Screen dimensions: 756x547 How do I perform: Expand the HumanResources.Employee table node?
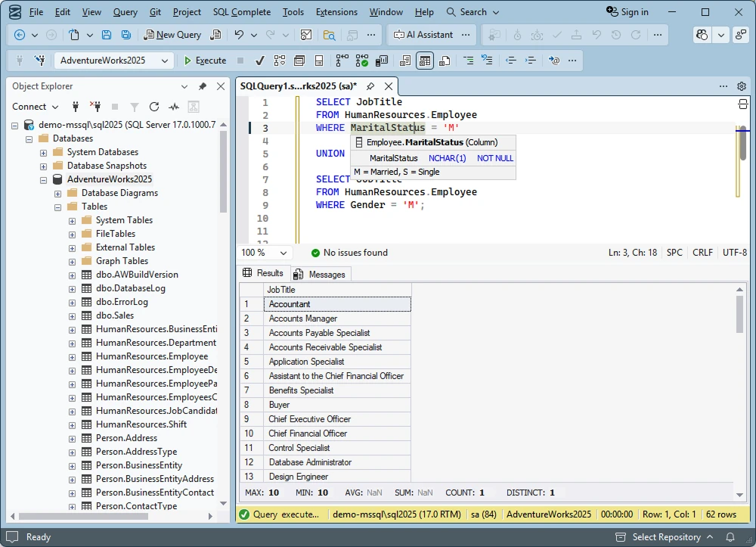pyautogui.click(x=72, y=357)
